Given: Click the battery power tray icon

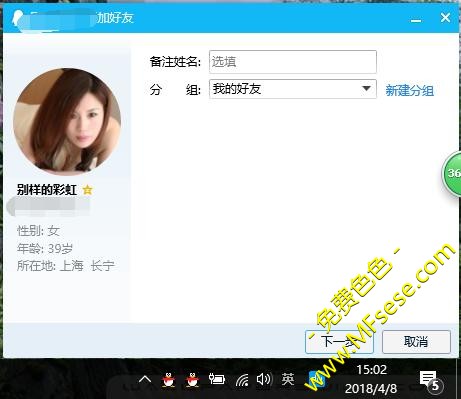Looking at the screenshot, I should (x=216, y=379).
